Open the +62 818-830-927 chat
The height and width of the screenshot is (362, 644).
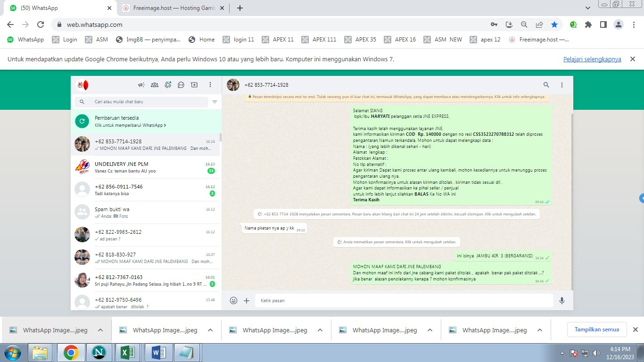tap(145, 258)
